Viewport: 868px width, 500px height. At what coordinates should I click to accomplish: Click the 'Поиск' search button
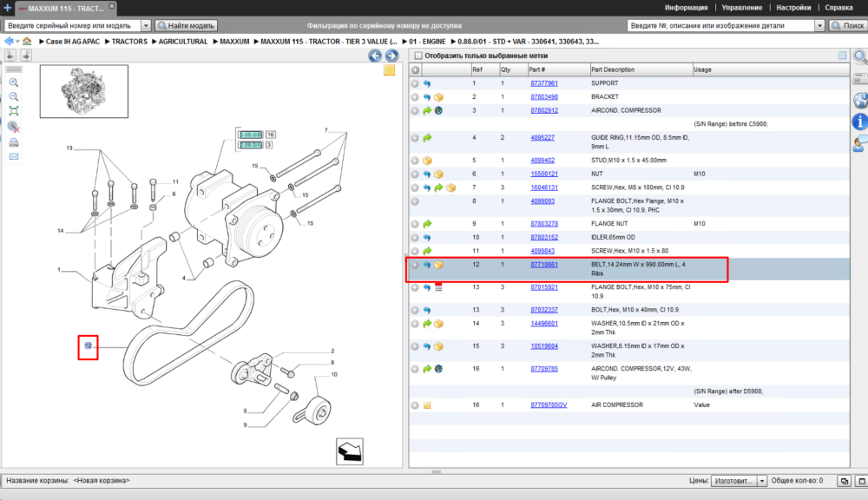coord(847,25)
